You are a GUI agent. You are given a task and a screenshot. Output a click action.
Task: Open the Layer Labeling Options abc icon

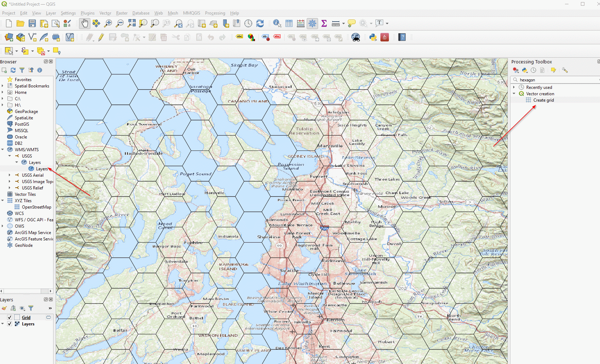(240, 37)
